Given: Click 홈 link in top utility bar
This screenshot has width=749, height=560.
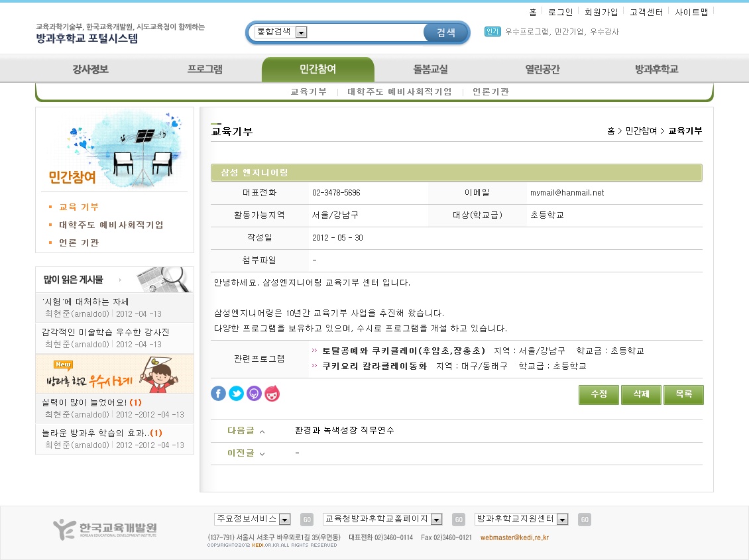Looking at the screenshot, I should click(533, 12).
